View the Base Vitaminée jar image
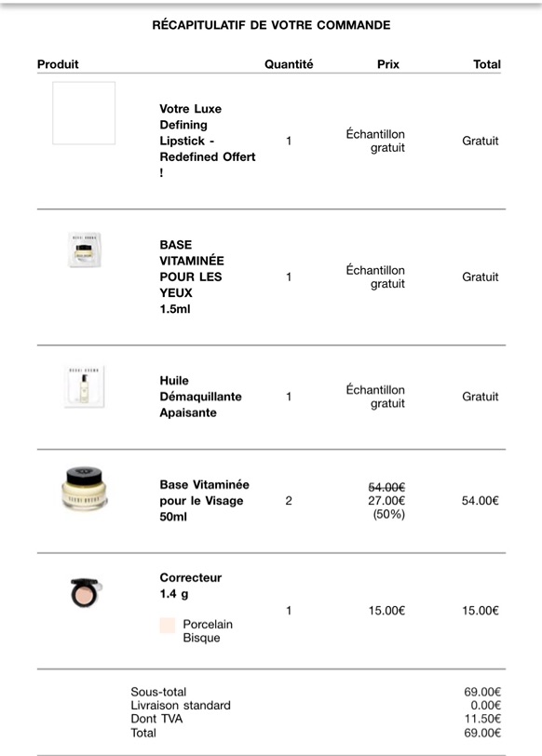 coord(85,488)
